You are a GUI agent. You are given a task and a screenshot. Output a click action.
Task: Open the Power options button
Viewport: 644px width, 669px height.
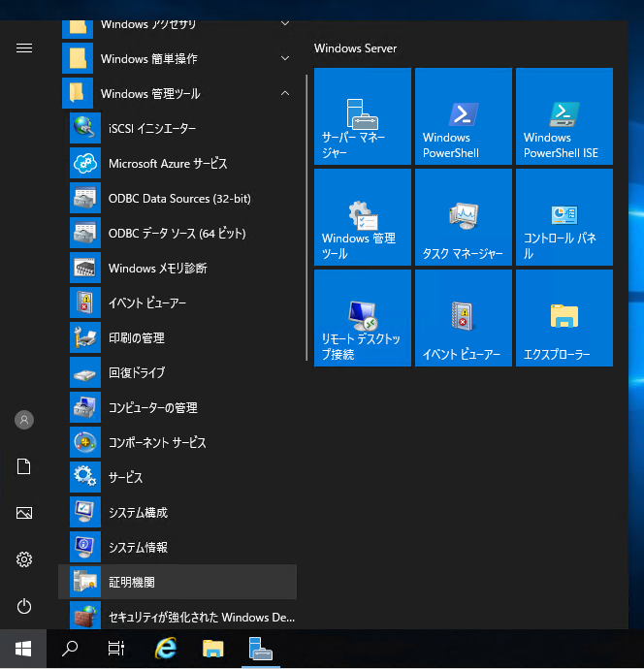(24, 606)
